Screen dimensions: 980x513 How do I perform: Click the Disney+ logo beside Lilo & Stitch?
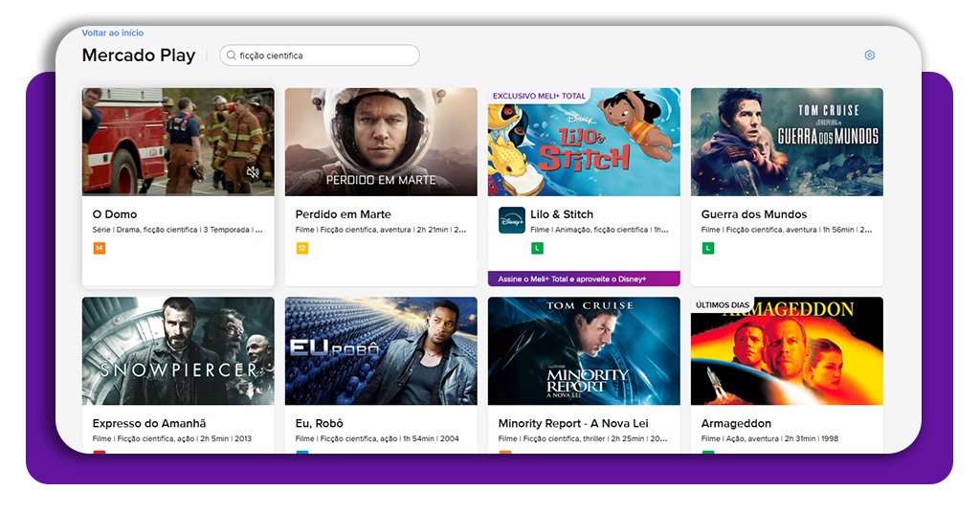pyautogui.click(x=512, y=220)
